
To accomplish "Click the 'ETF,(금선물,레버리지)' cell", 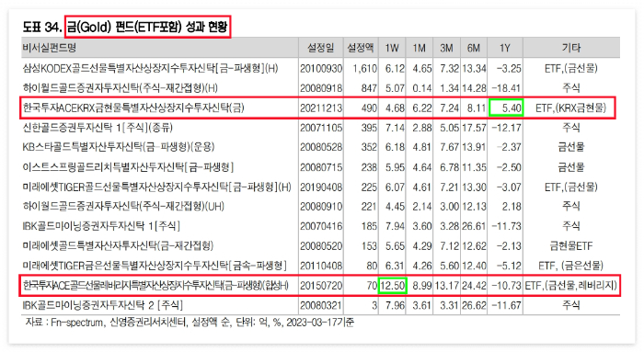I will [571, 286].
